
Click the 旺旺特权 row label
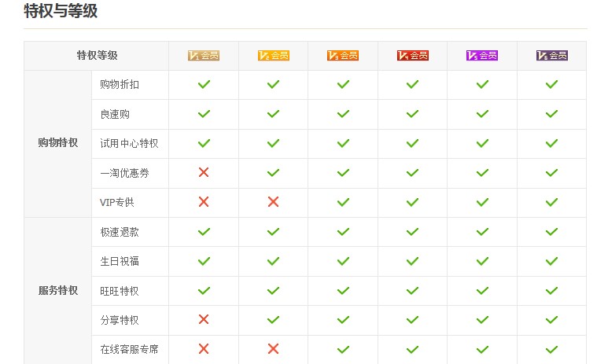point(120,291)
